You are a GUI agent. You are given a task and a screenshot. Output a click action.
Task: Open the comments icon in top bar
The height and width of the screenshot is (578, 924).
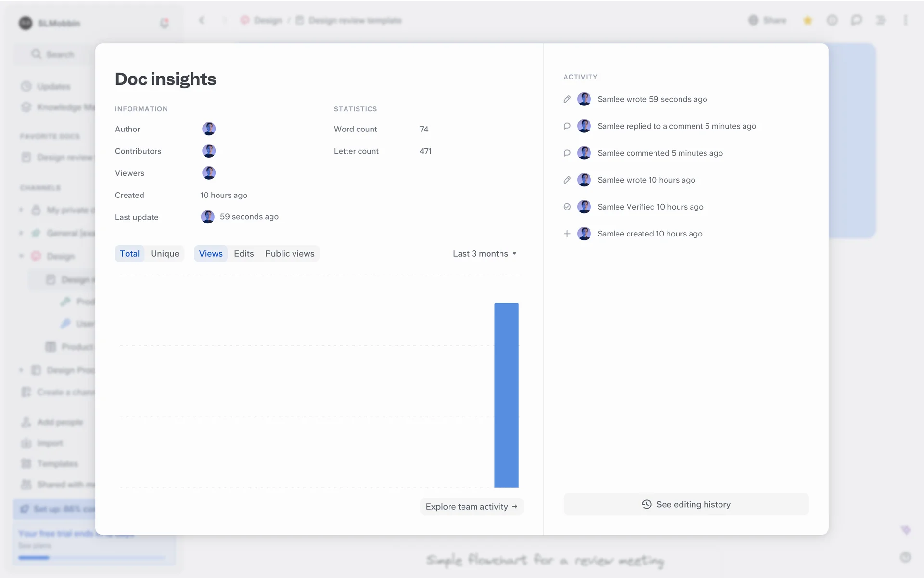point(856,20)
